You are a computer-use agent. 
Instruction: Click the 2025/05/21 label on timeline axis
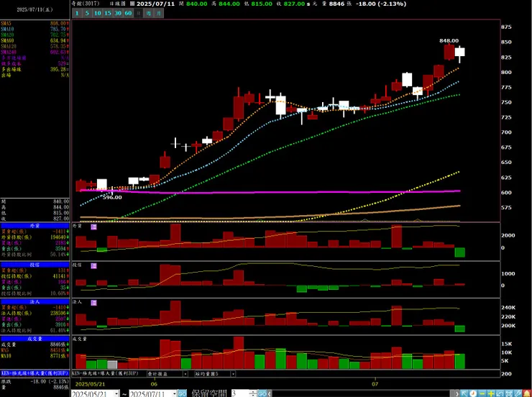coord(91,384)
